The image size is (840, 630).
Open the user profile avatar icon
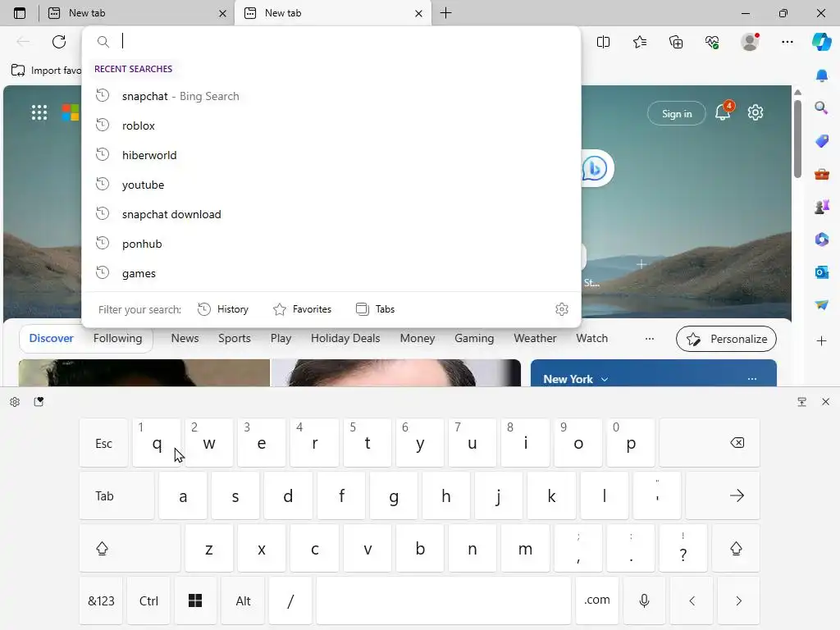(750, 42)
